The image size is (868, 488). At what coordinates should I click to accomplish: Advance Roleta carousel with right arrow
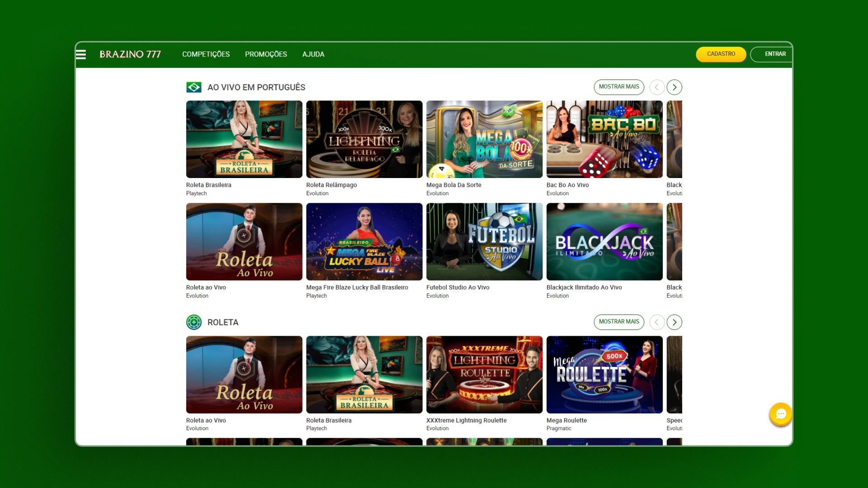(x=674, y=322)
